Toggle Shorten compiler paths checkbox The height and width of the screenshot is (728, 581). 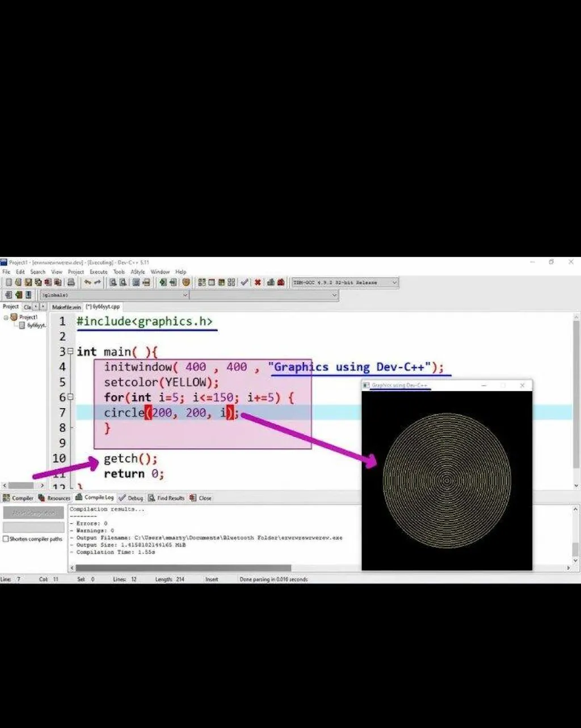point(6,539)
